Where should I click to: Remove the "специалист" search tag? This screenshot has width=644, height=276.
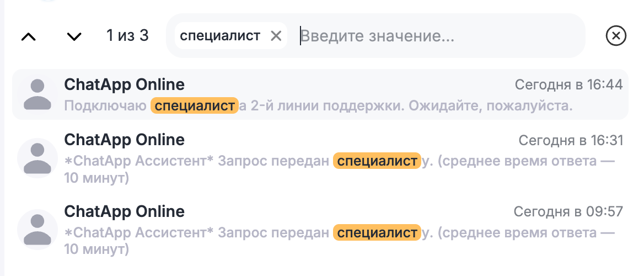pos(276,36)
